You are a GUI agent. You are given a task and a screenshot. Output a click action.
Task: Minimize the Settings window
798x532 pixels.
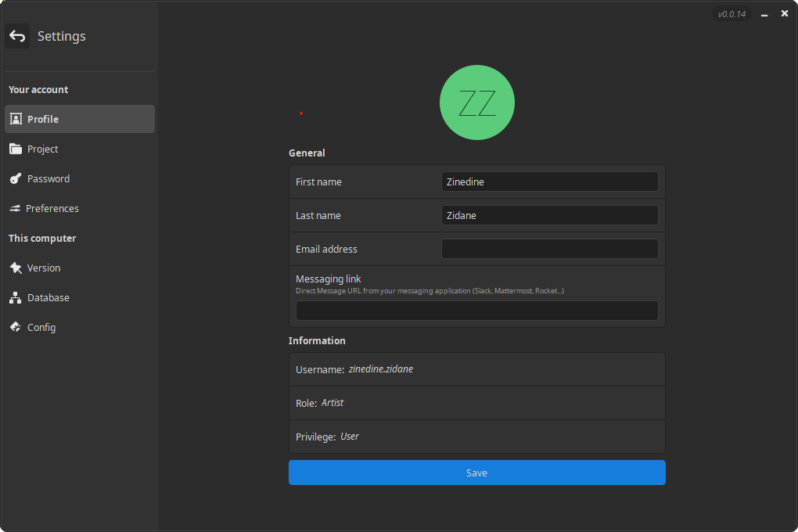pyautogui.click(x=764, y=14)
